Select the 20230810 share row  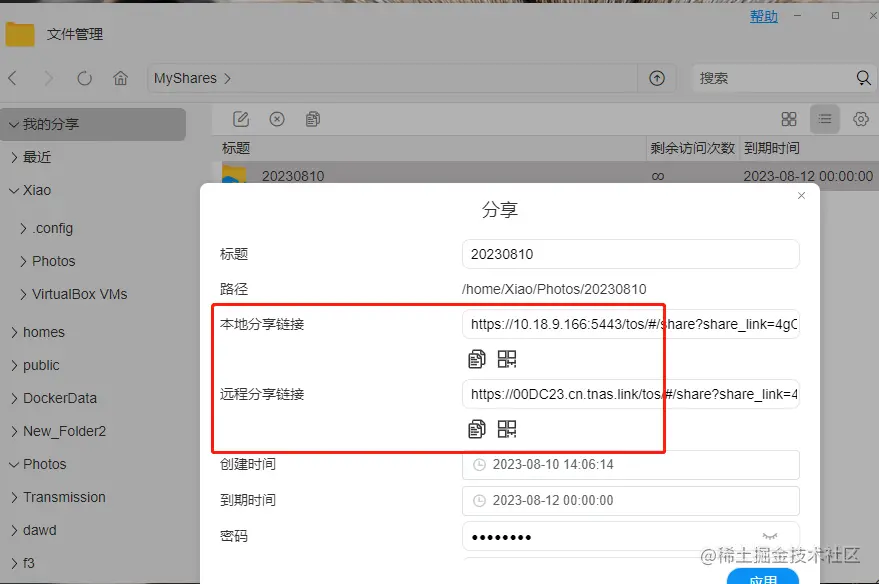545,176
